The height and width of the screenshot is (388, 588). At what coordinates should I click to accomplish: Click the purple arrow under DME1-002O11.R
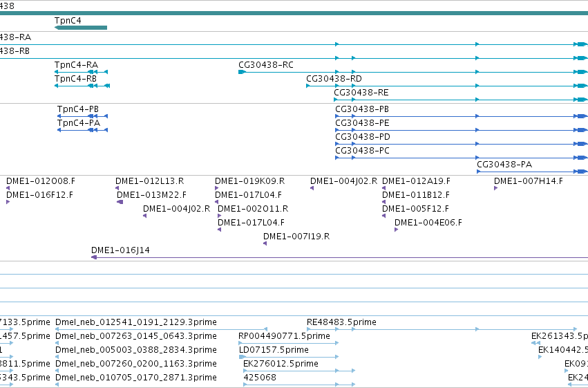coord(220,216)
